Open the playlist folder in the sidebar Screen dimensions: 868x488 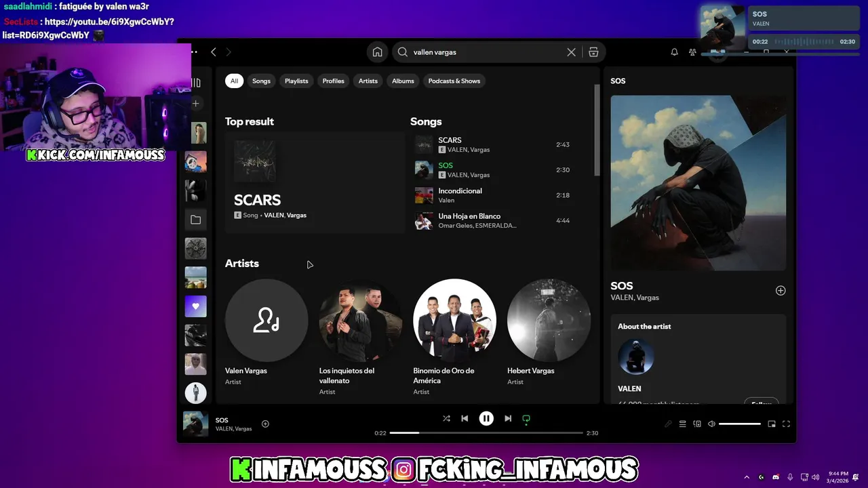(196, 220)
